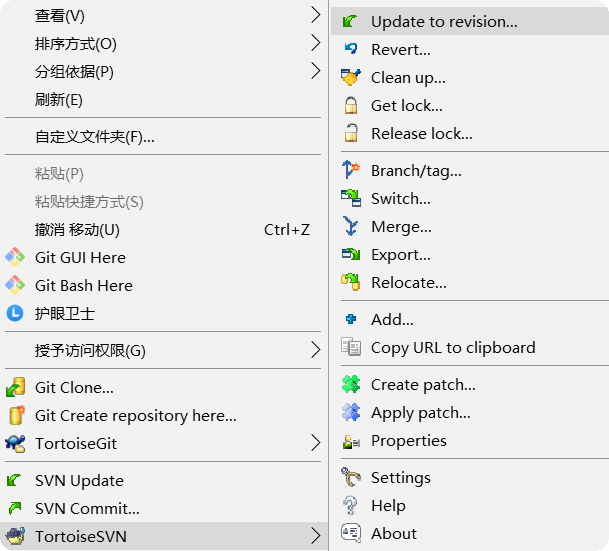Select Copy URL to clipboard
The image size is (609, 551).
point(453,347)
